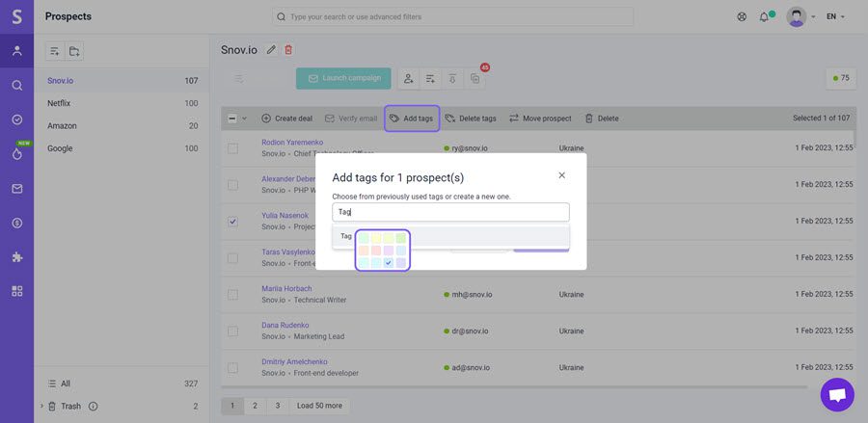Click the add-to-list icon beside add prospect
Viewport: 868px width, 423px height.
click(x=430, y=78)
